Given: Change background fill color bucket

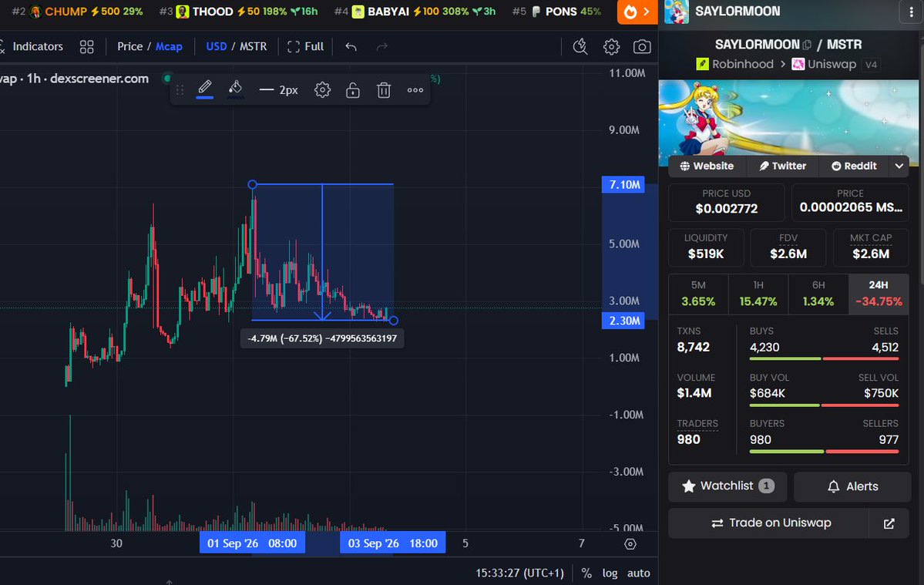Looking at the screenshot, I should (235, 89).
